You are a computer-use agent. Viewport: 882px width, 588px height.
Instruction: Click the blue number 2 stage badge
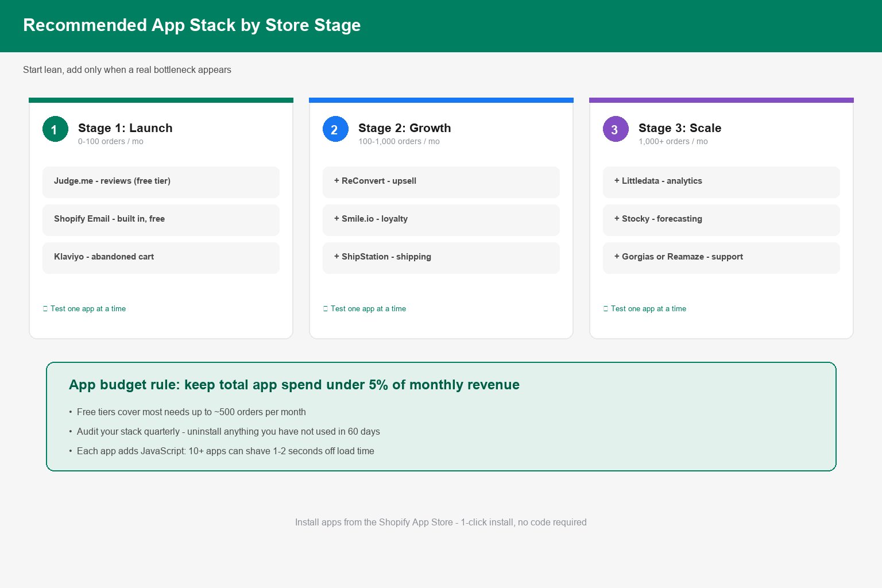pos(335,129)
